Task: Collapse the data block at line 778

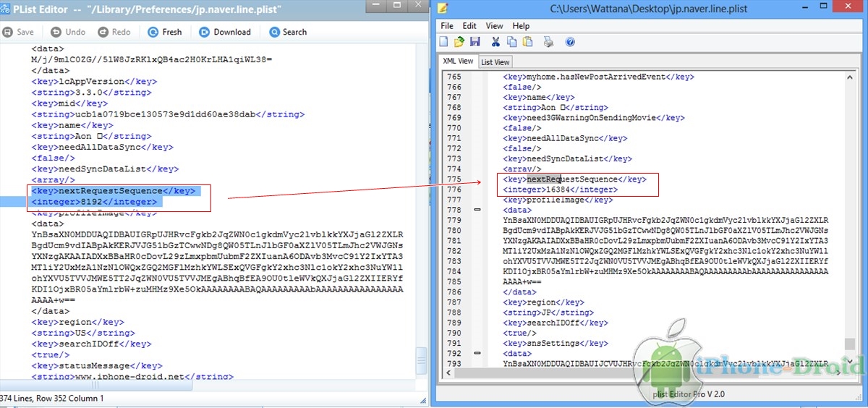Action: tap(477, 210)
